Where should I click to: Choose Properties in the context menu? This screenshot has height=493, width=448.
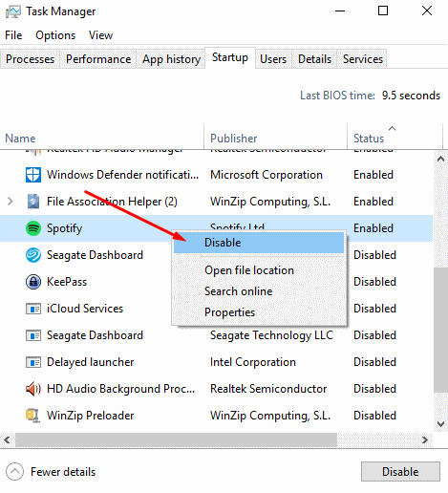[259, 312]
